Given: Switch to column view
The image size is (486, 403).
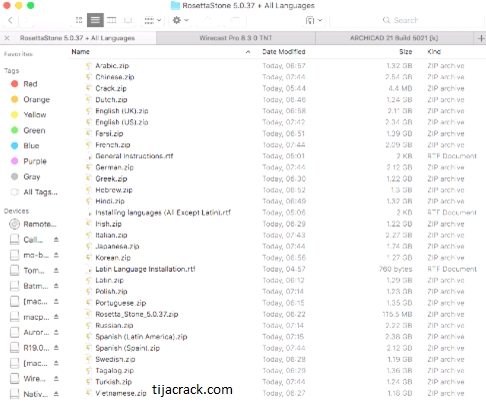Looking at the screenshot, I should 111,20.
